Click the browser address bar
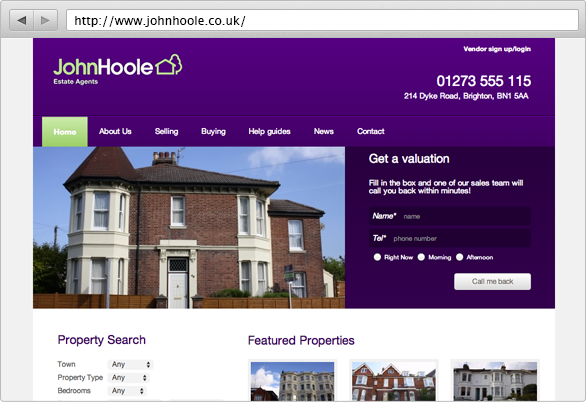This screenshot has width=586, height=402. (x=322, y=20)
